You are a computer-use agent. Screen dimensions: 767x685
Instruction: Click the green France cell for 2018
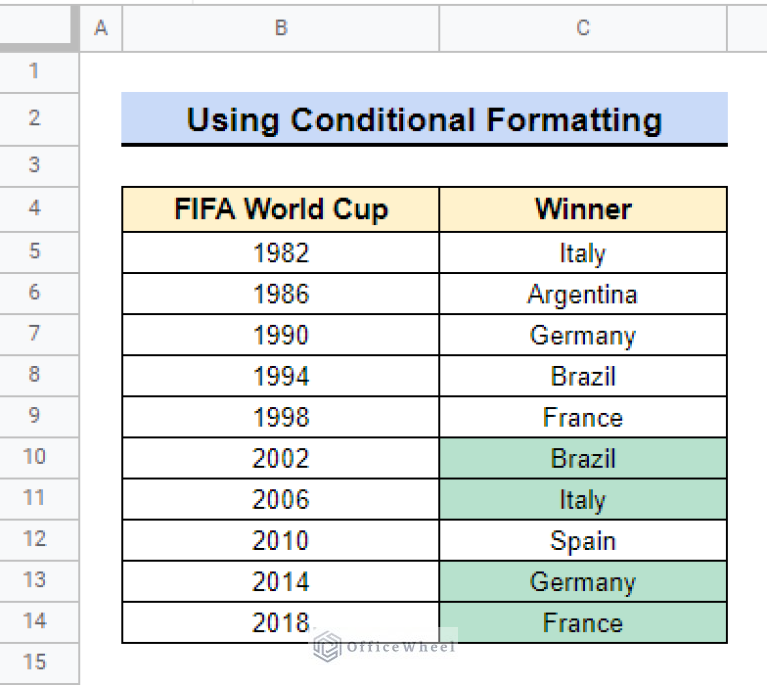(583, 622)
